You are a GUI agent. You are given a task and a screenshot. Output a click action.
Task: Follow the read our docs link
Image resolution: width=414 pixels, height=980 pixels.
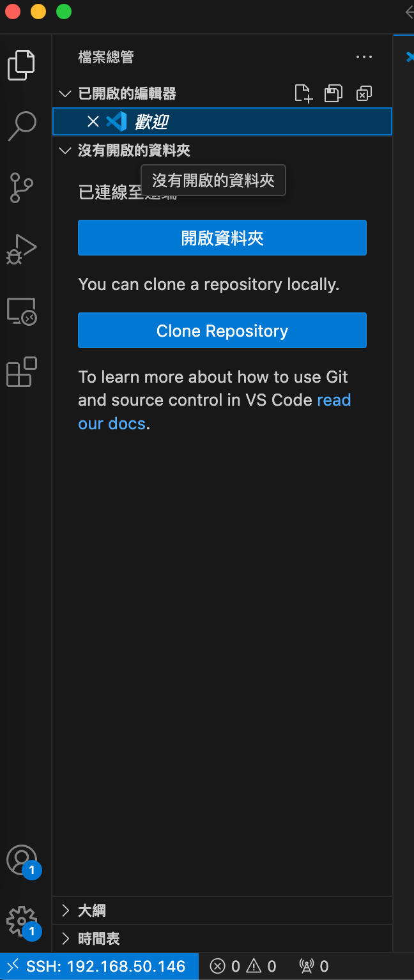click(333, 401)
